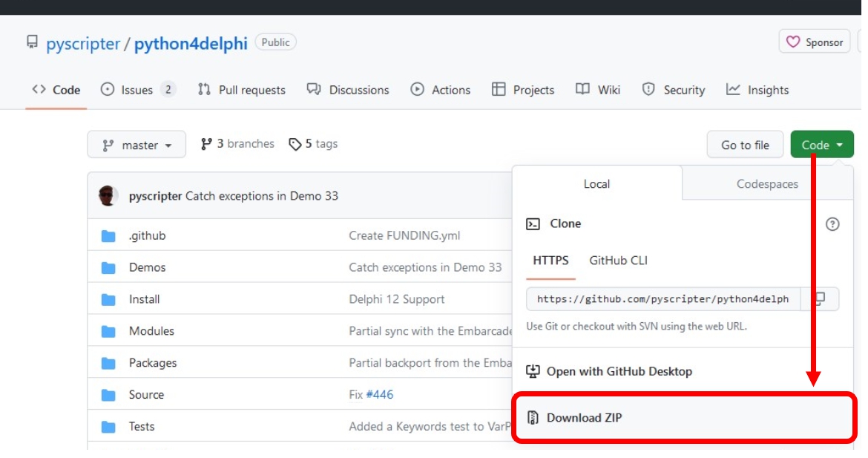Screen dimensions: 868x458
Task: Switch to the Codespaces tab
Action: (767, 183)
